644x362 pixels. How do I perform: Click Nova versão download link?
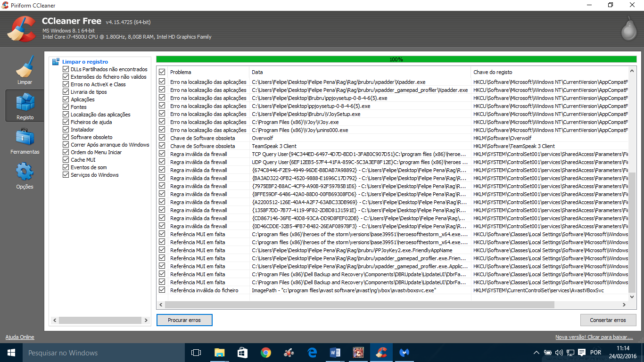point(594,337)
